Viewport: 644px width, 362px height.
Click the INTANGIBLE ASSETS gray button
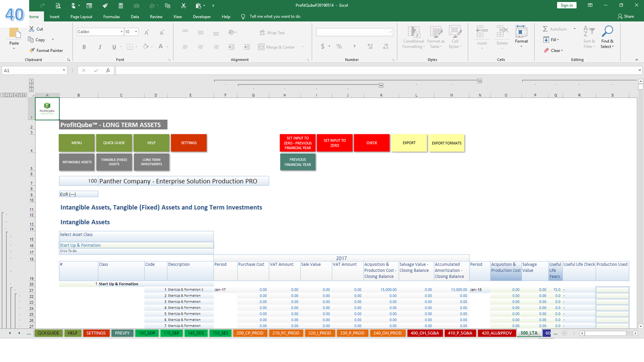coord(76,162)
